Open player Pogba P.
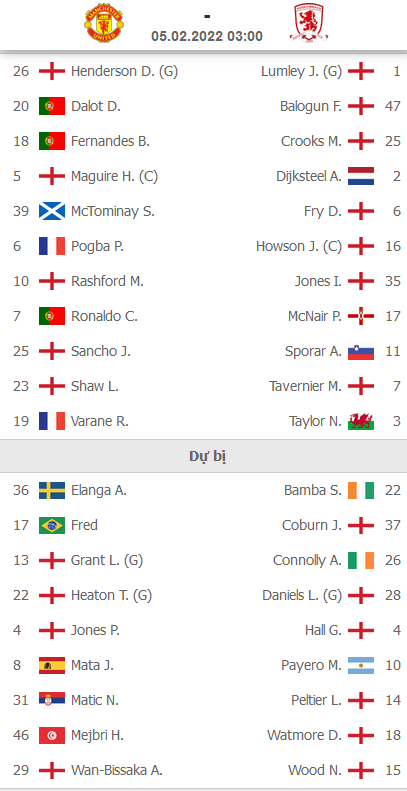This screenshot has width=407, height=791. click(x=97, y=246)
